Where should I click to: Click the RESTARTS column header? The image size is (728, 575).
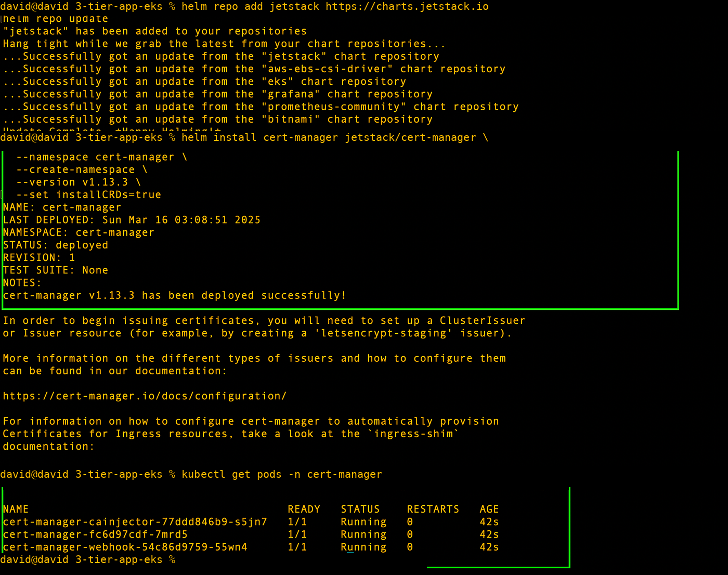coord(433,509)
